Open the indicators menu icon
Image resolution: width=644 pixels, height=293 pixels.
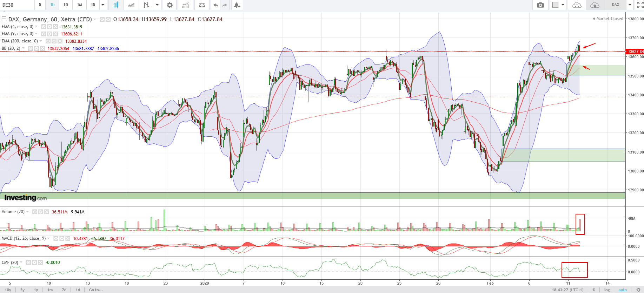pyautogui.click(x=185, y=5)
